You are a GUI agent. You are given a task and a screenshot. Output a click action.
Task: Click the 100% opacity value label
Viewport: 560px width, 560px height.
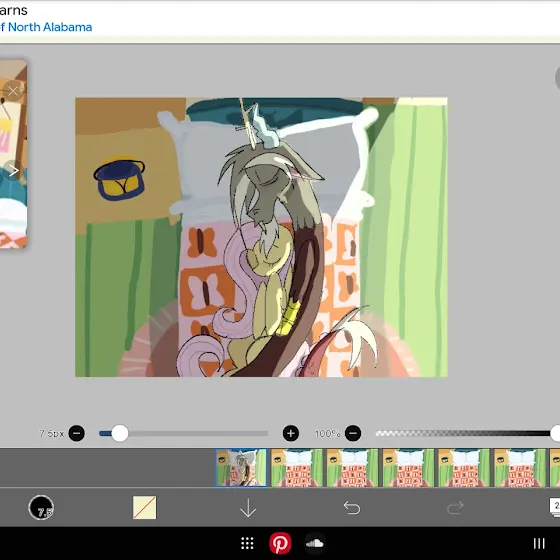click(327, 434)
